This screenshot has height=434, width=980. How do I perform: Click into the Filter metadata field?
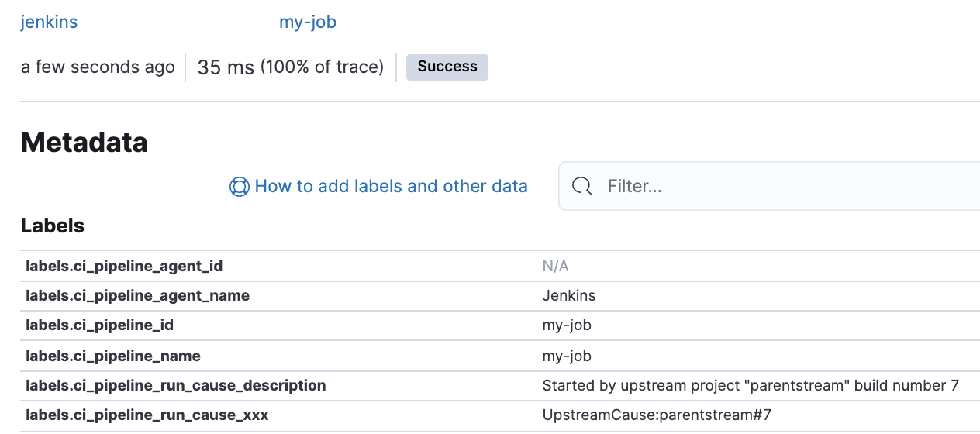click(775, 187)
